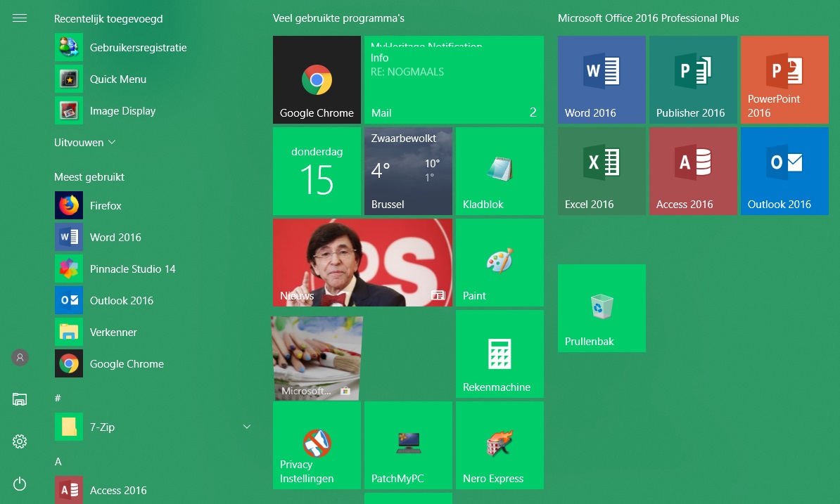840x504 pixels.
Task: Expand the 7-Zip folder chevron
Action: [x=247, y=427]
